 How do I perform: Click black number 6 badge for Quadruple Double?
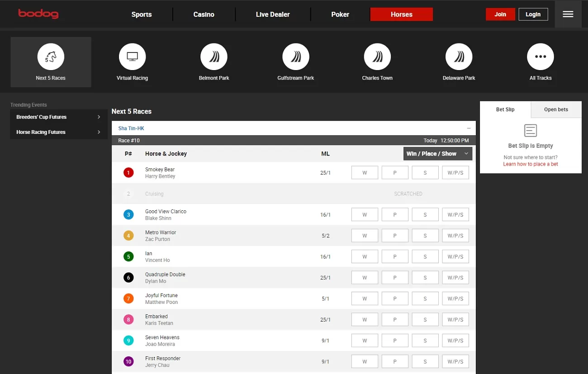[128, 278]
